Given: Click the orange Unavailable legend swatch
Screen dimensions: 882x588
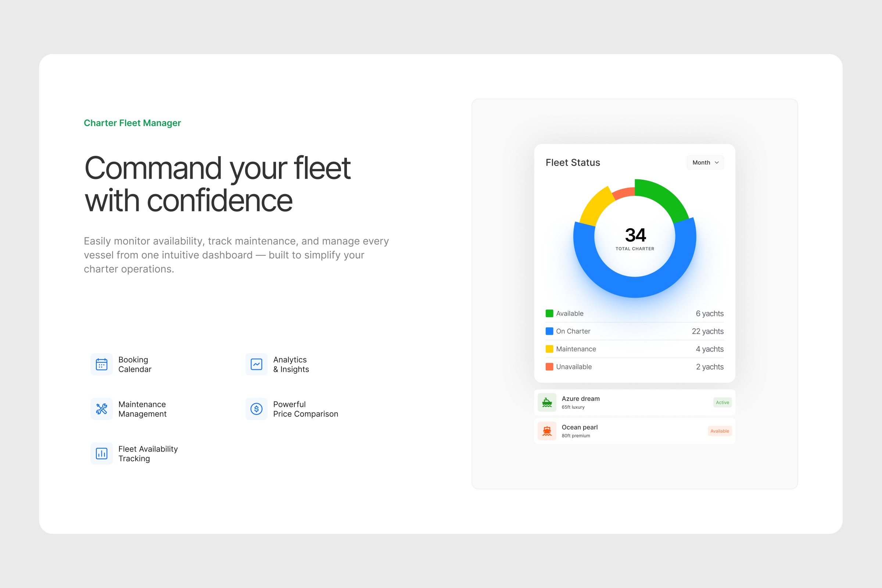Looking at the screenshot, I should pyautogui.click(x=549, y=367).
